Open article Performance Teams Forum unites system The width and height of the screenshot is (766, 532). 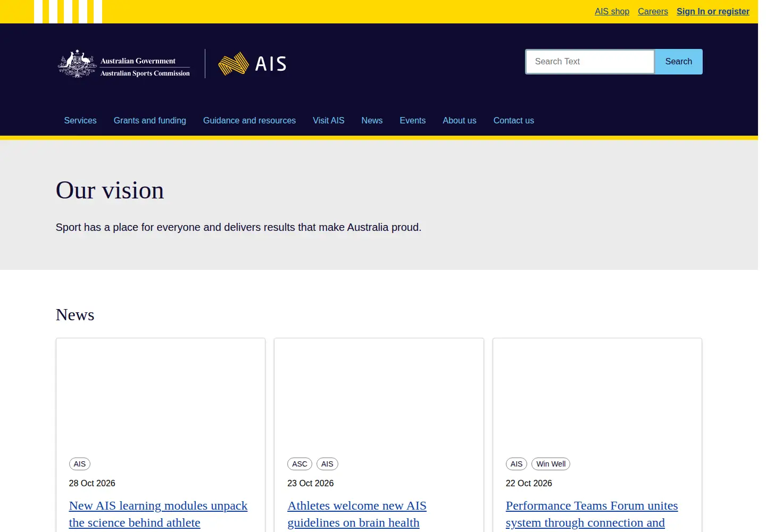(x=592, y=514)
